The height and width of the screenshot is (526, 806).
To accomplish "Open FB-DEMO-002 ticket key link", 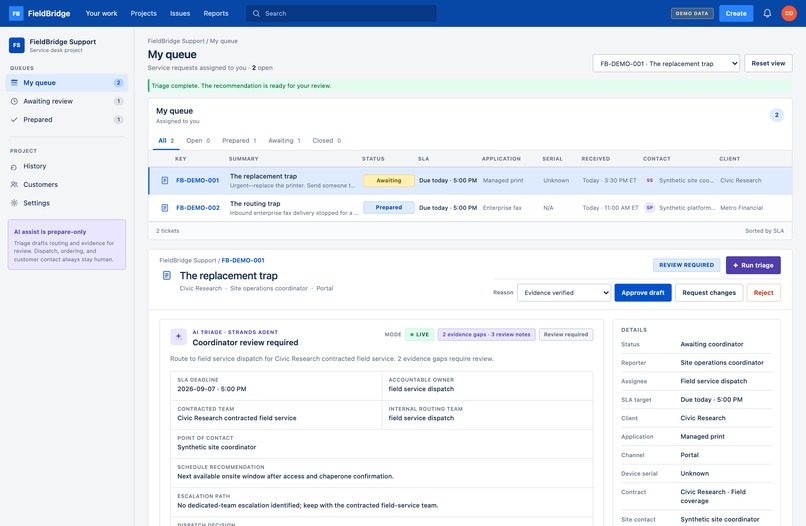I will (198, 208).
